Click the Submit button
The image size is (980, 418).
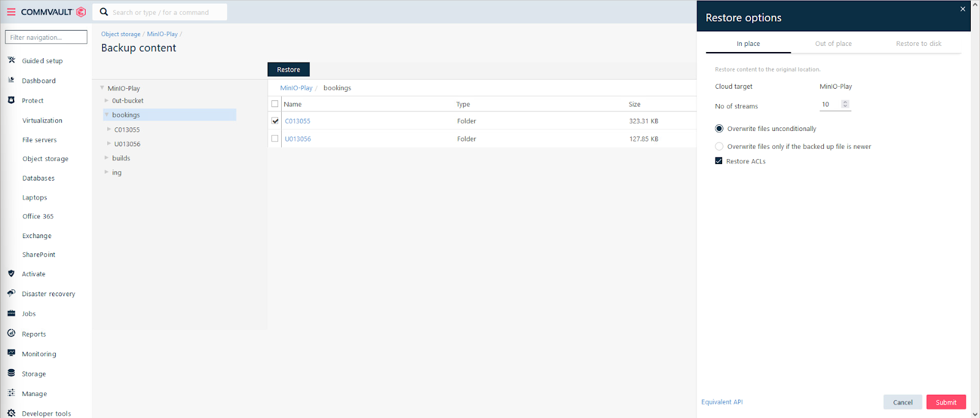coord(946,402)
